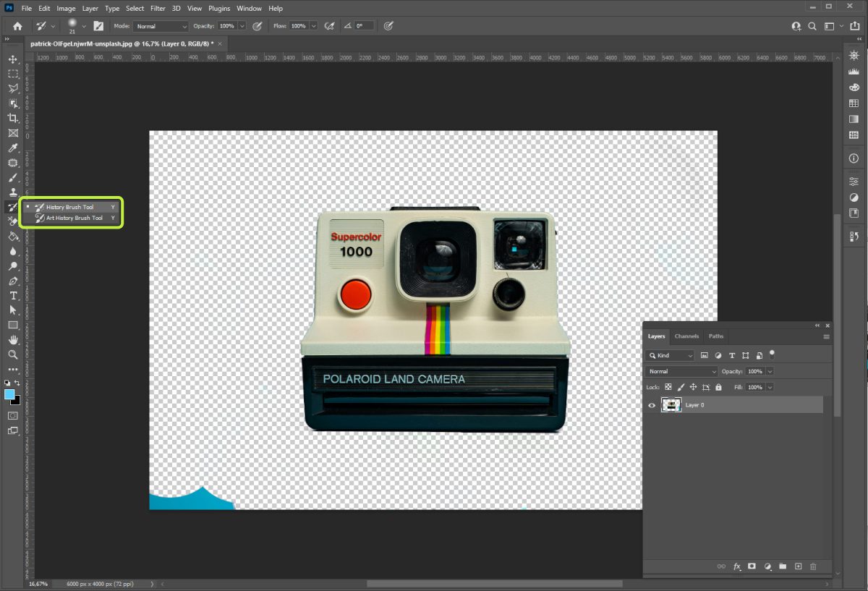868x591 pixels.
Task: Select the Dodge tool
Action: [x=13, y=266]
